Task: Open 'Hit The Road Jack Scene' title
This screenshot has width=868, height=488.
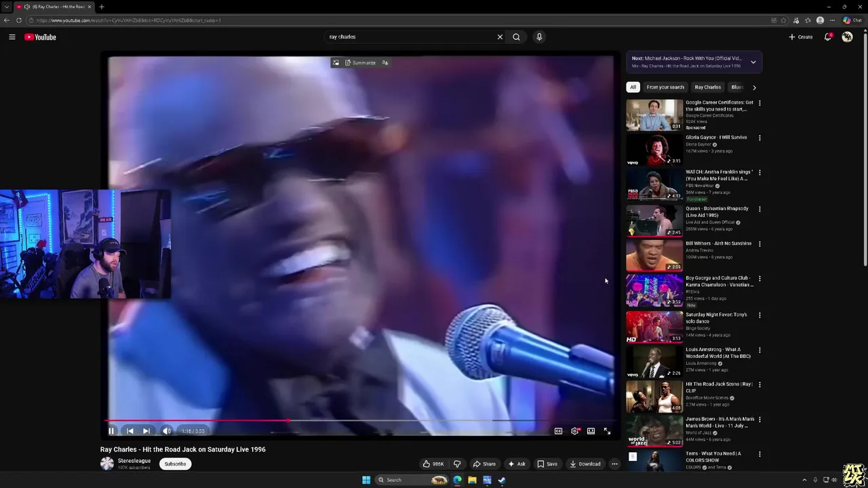Action: point(718,387)
